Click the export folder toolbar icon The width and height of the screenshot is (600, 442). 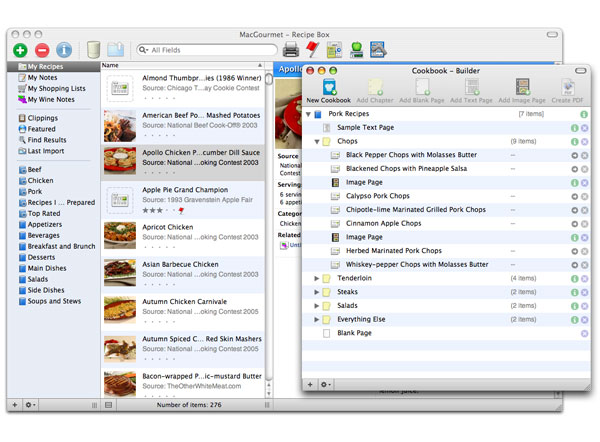tap(116, 50)
